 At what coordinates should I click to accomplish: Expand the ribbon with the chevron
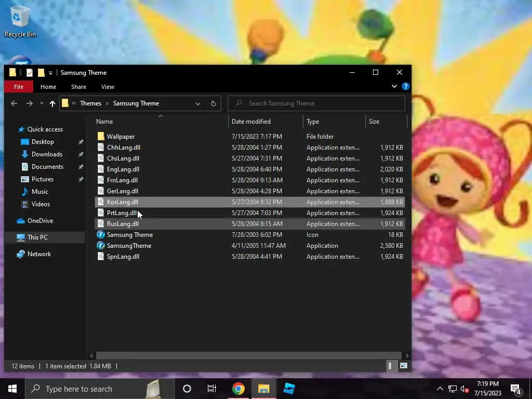[394, 87]
